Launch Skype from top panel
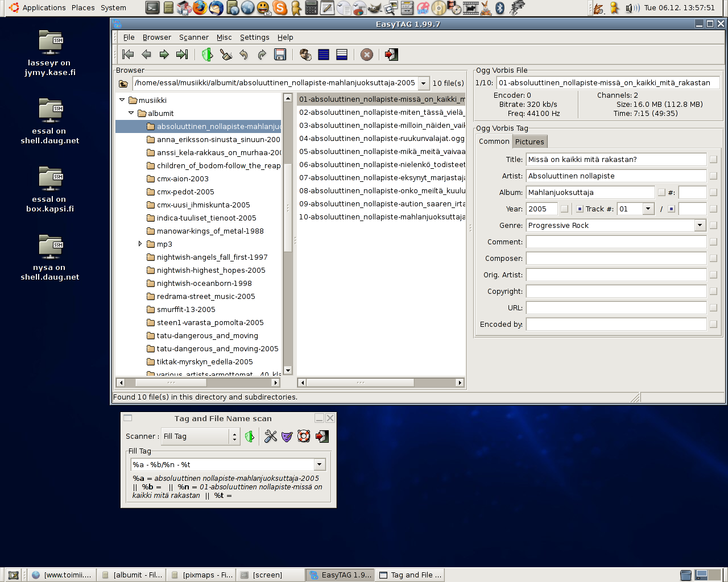The image size is (728, 582). [279, 7]
